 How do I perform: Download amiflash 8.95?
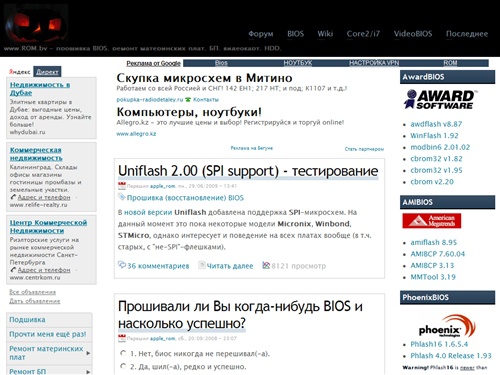(x=434, y=242)
